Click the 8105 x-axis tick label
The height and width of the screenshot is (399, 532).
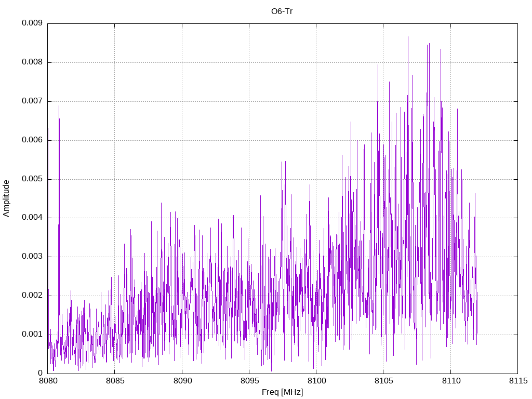(x=384, y=381)
